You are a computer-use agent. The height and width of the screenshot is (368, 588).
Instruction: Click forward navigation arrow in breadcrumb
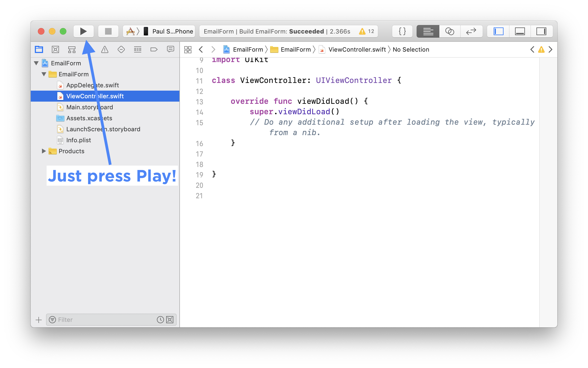pos(213,49)
